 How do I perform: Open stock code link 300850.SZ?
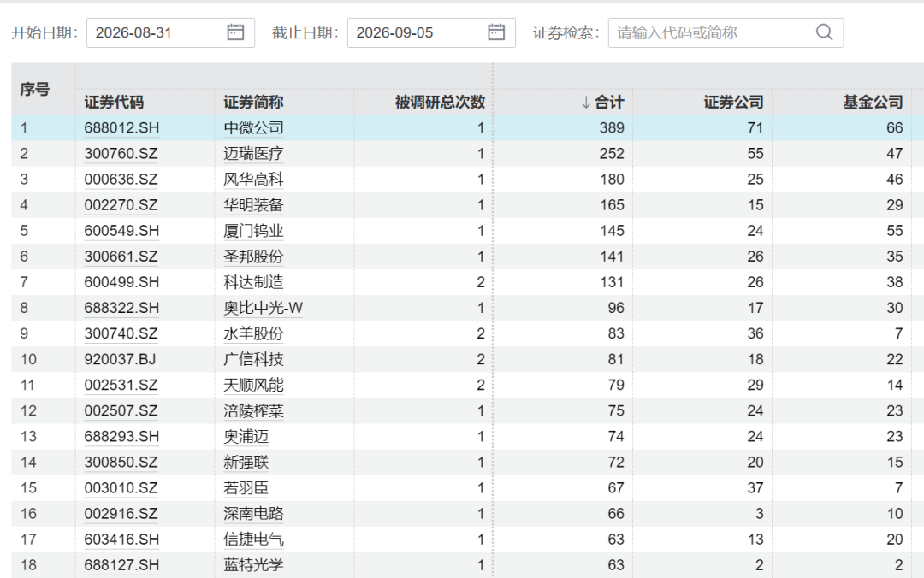tap(121, 463)
